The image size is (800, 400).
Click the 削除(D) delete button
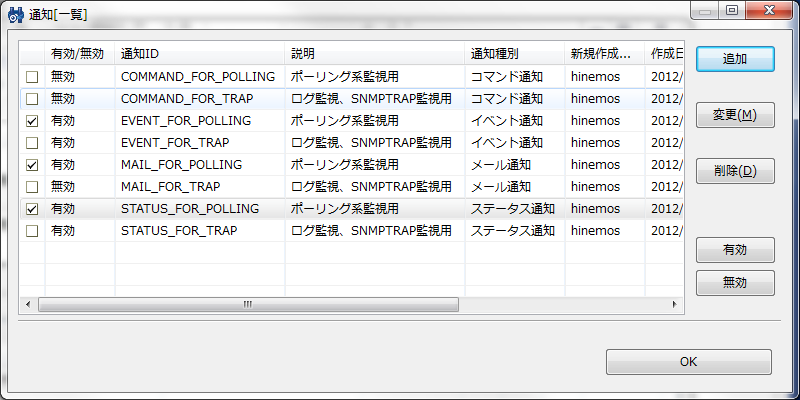[x=735, y=171]
